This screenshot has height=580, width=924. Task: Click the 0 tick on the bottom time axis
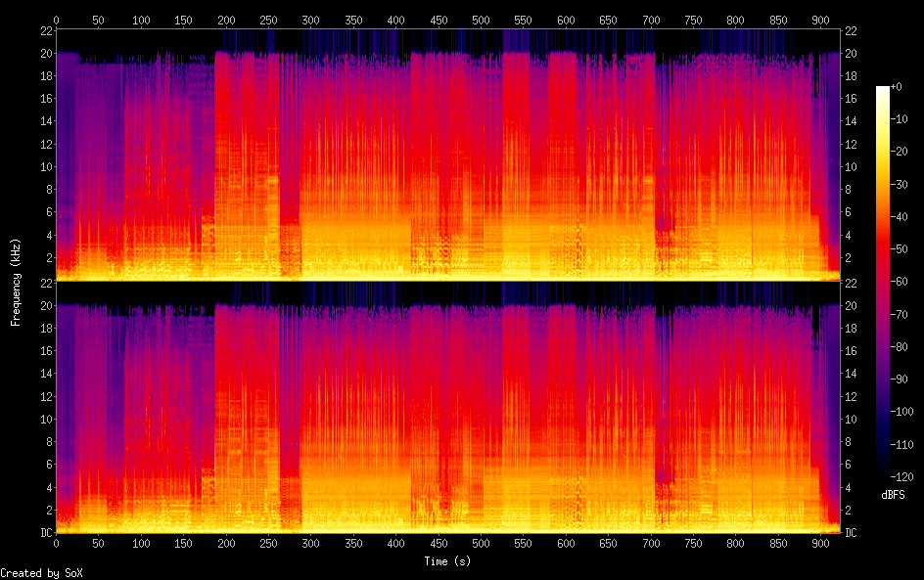pyautogui.click(x=57, y=543)
